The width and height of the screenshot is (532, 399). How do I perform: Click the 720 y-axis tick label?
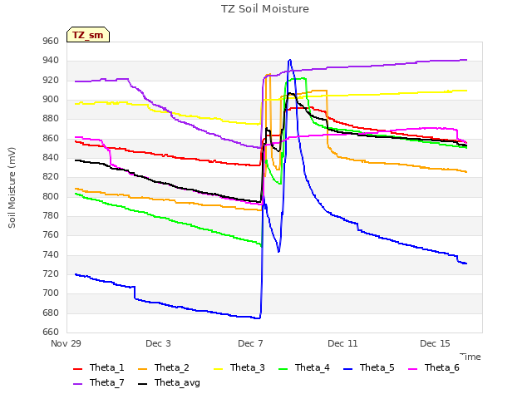51,273
